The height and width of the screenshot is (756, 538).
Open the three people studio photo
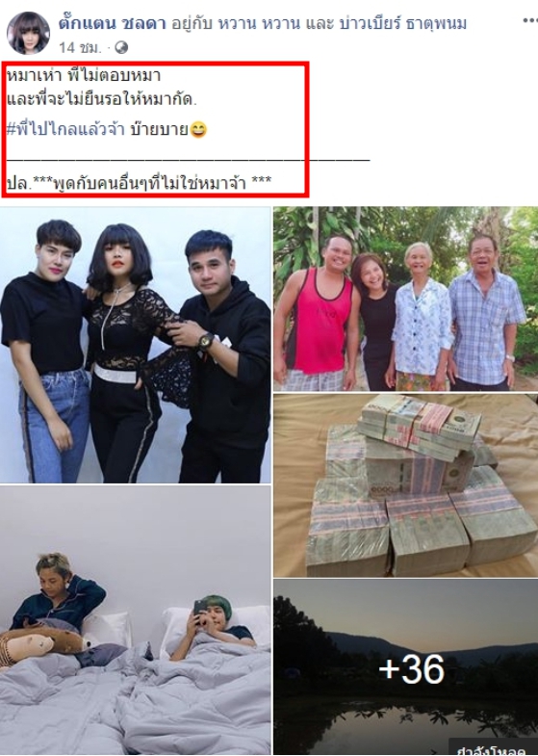pos(136,345)
